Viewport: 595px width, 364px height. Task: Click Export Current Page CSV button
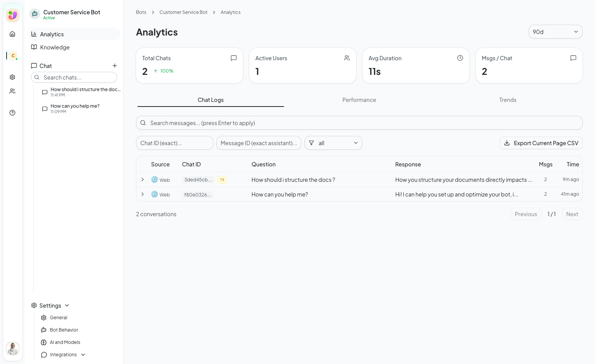(x=541, y=143)
